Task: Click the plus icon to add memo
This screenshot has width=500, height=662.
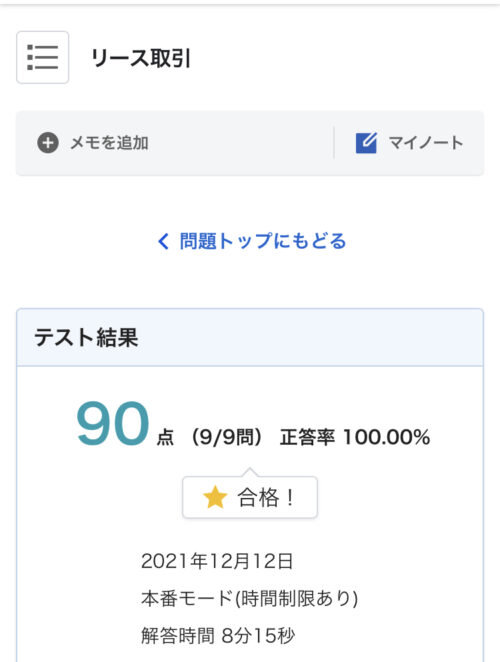Action: click(48, 143)
